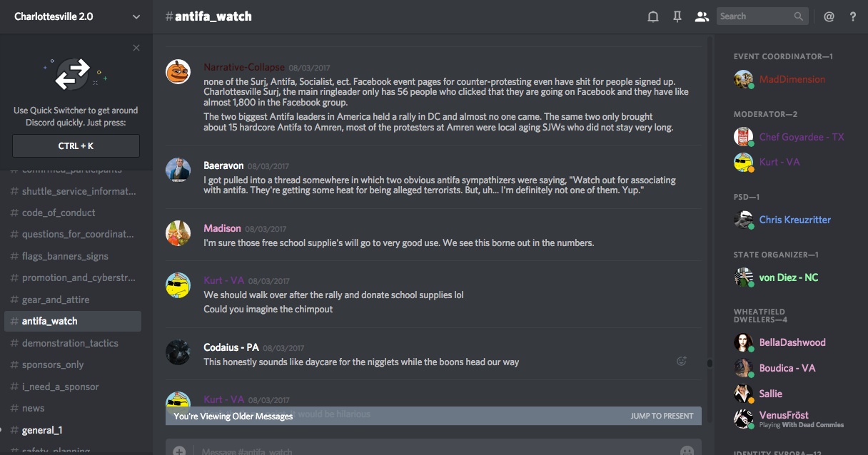This screenshot has width=868, height=455.
Task: Expand Charlottesville 2.0 server menu
Action: [x=136, y=16]
